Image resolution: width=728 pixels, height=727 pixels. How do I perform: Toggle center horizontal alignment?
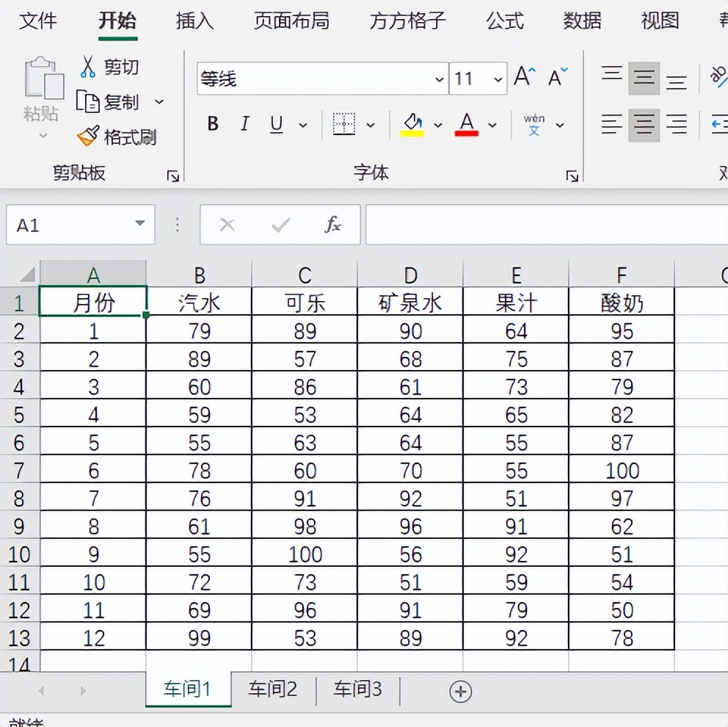pos(644,124)
